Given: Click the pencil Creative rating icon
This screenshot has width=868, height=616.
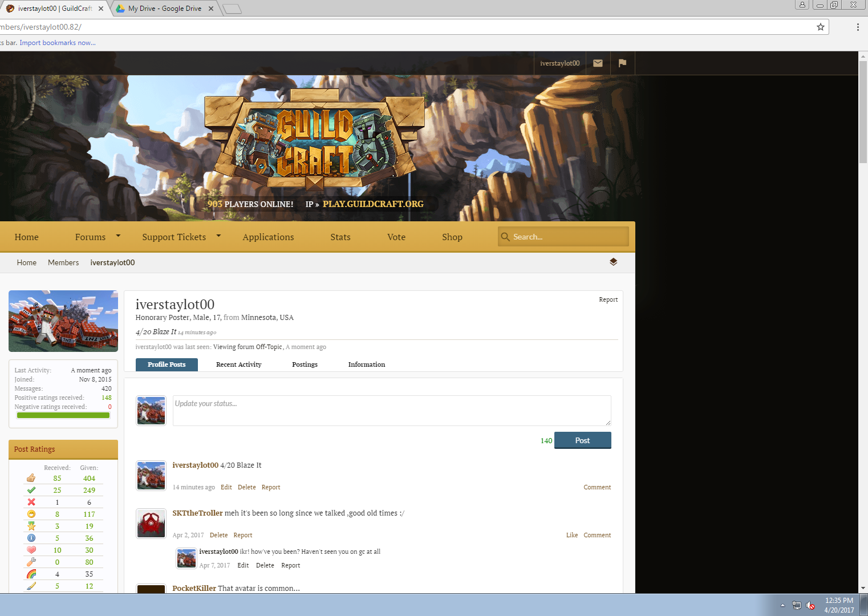Looking at the screenshot, I should pyautogui.click(x=31, y=586).
